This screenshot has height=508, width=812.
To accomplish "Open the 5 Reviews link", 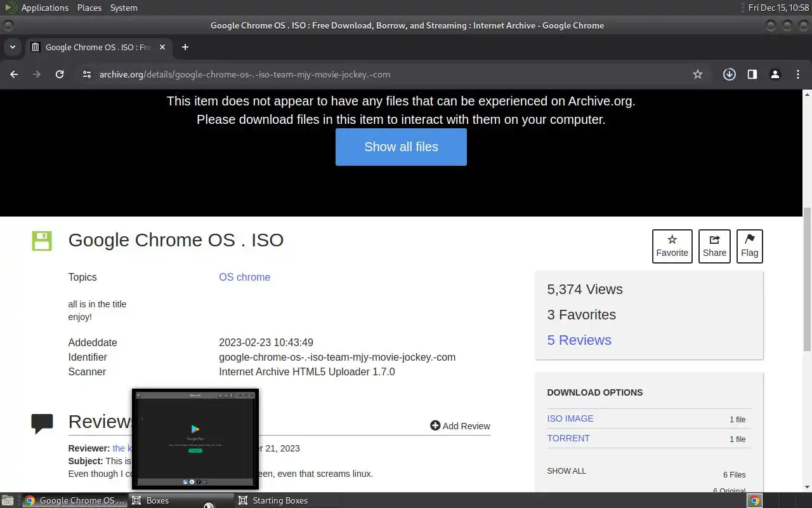I will [579, 340].
